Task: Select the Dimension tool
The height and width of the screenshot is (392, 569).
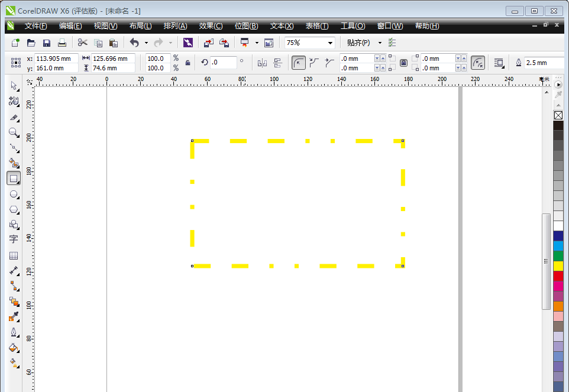Action: pyautogui.click(x=14, y=271)
